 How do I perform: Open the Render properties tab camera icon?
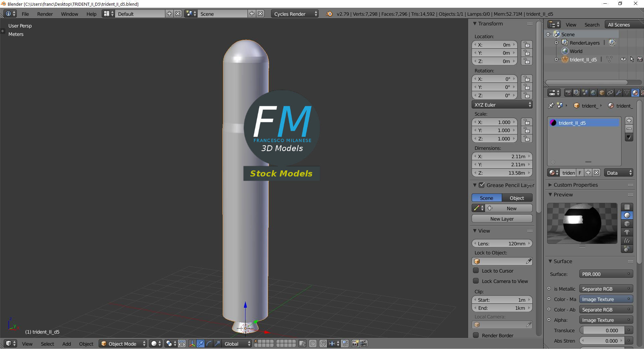[x=568, y=93]
